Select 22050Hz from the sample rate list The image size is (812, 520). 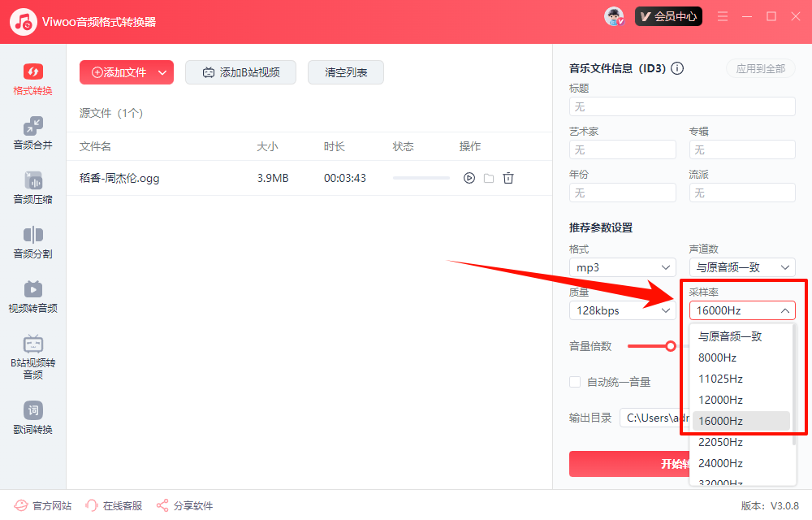point(719,441)
